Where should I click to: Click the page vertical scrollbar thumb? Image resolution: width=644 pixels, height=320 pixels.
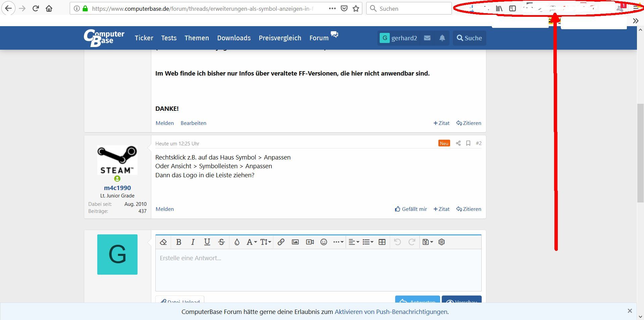(640, 153)
